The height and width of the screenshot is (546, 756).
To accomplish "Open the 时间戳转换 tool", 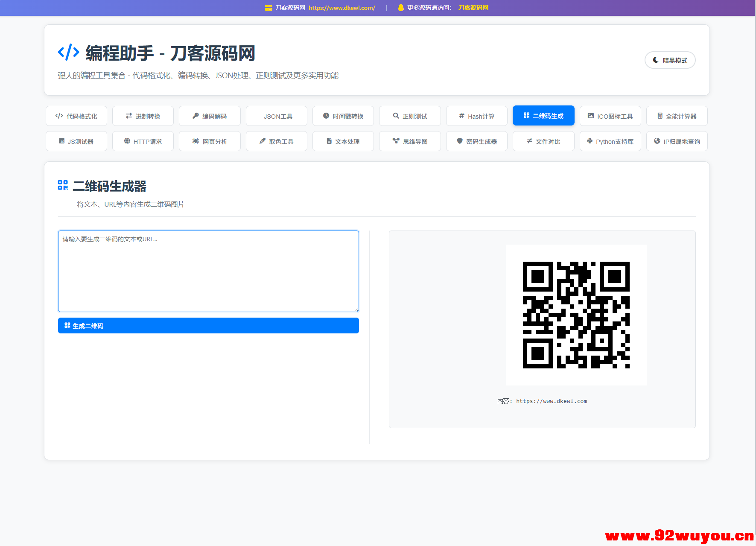I will click(x=343, y=116).
